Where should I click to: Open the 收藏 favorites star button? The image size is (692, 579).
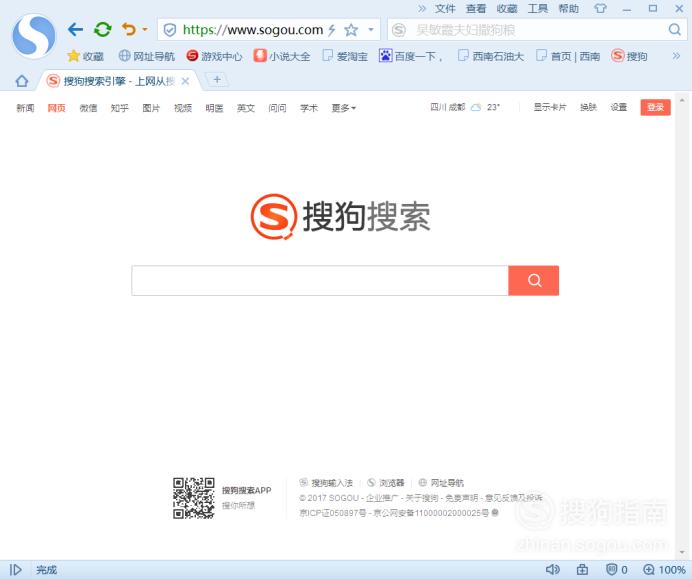pos(85,56)
